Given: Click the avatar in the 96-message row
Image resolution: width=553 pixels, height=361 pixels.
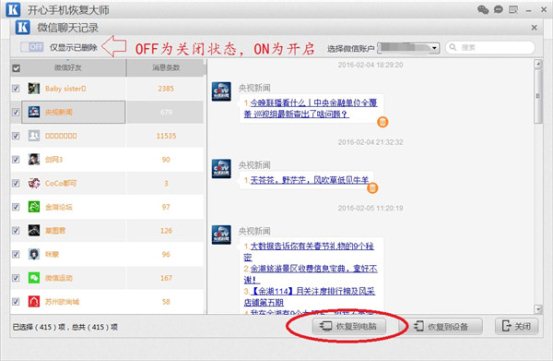Looking at the screenshot, I should [x=34, y=254].
